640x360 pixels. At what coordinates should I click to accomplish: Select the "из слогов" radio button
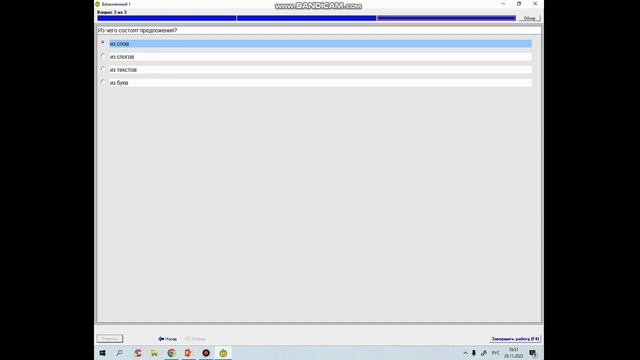coord(103,56)
